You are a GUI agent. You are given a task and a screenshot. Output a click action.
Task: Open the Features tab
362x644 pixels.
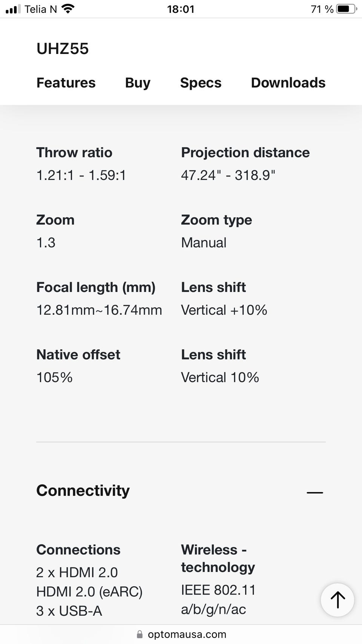[x=66, y=83]
